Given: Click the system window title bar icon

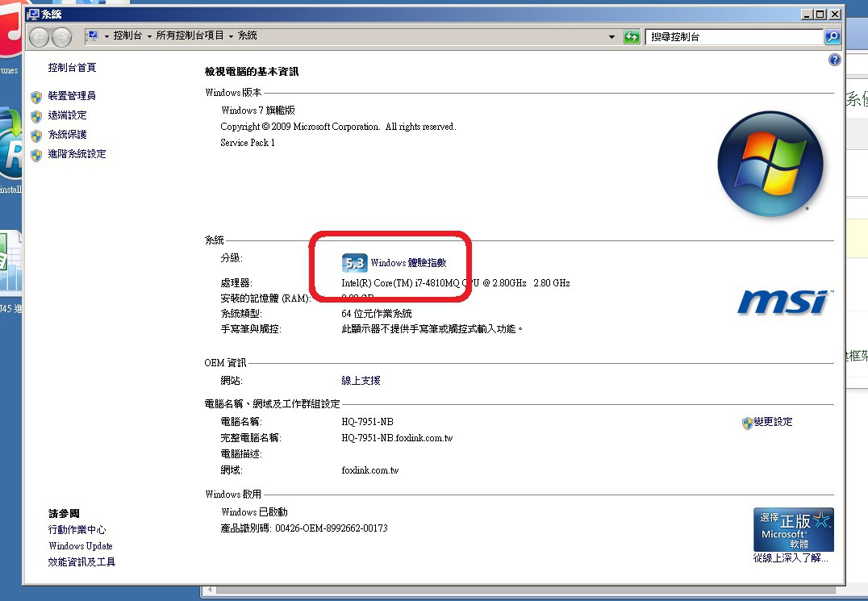Looking at the screenshot, I should (33, 14).
